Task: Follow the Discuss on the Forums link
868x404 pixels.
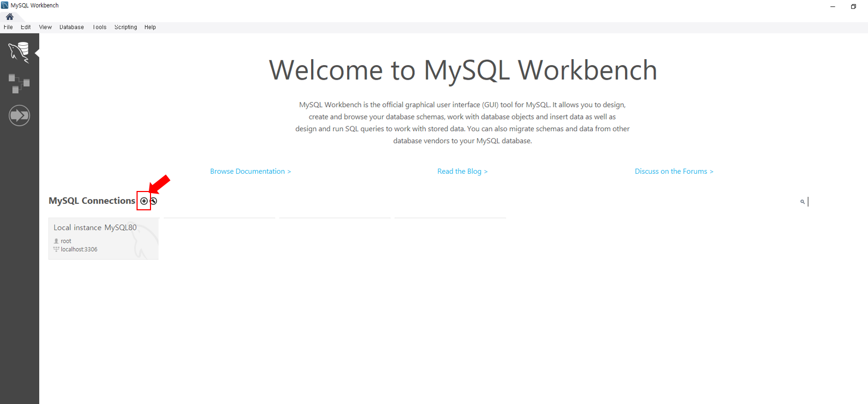Action: (x=674, y=171)
